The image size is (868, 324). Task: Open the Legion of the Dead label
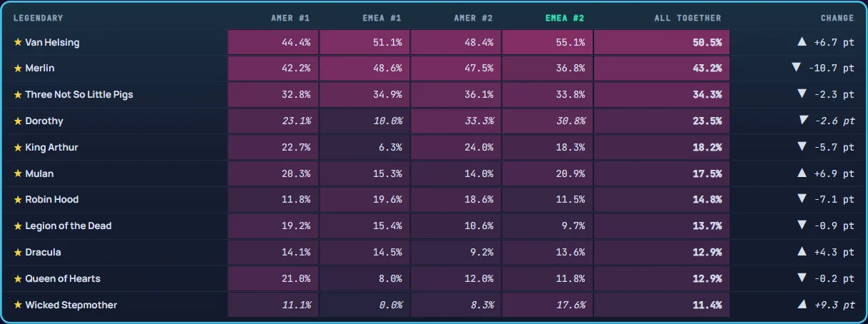(x=68, y=226)
